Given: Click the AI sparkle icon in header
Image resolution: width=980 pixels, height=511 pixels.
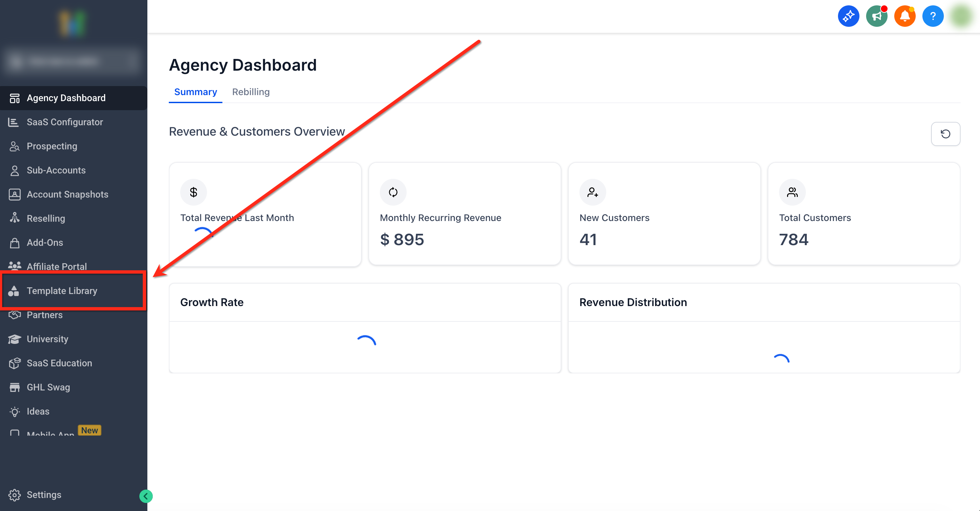Looking at the screenshot, I should coord(848,16).
